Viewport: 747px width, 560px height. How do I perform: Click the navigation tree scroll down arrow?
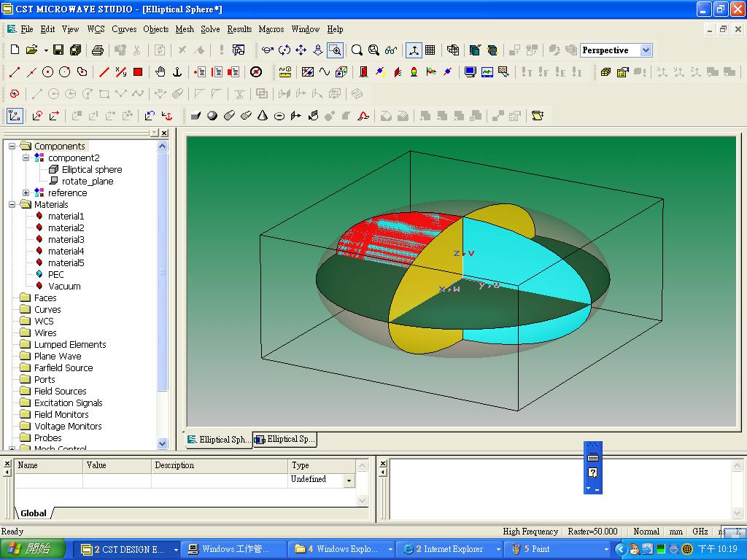click(163, 443)
